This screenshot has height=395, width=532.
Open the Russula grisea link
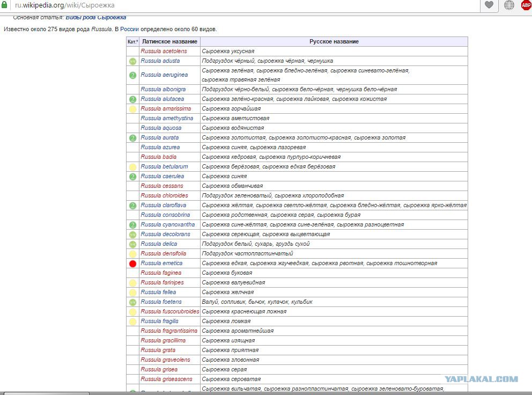pyautogui.click(x=159, y=370)
